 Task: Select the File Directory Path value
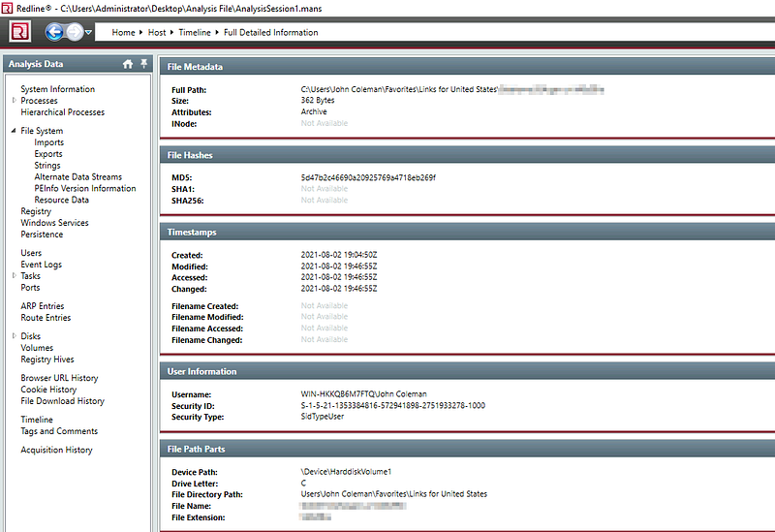click(x=394, y=494)
